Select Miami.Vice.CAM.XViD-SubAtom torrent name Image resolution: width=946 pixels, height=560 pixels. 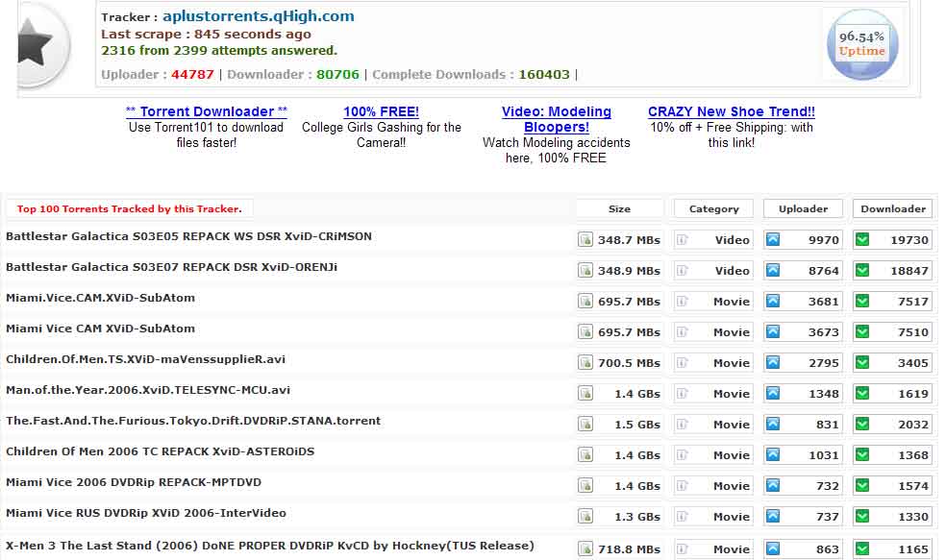click(100, 298)
